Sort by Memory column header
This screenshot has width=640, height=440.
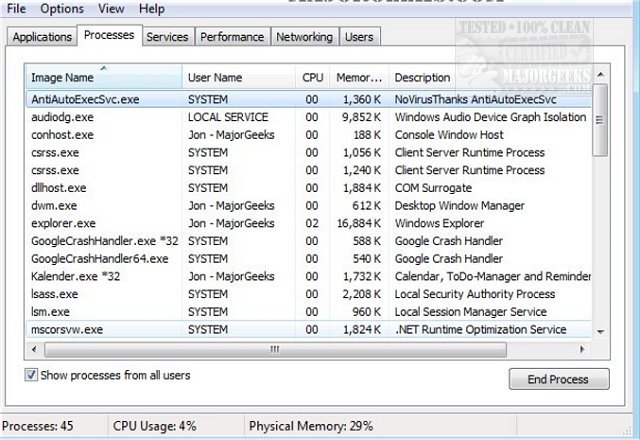(359, 77)
